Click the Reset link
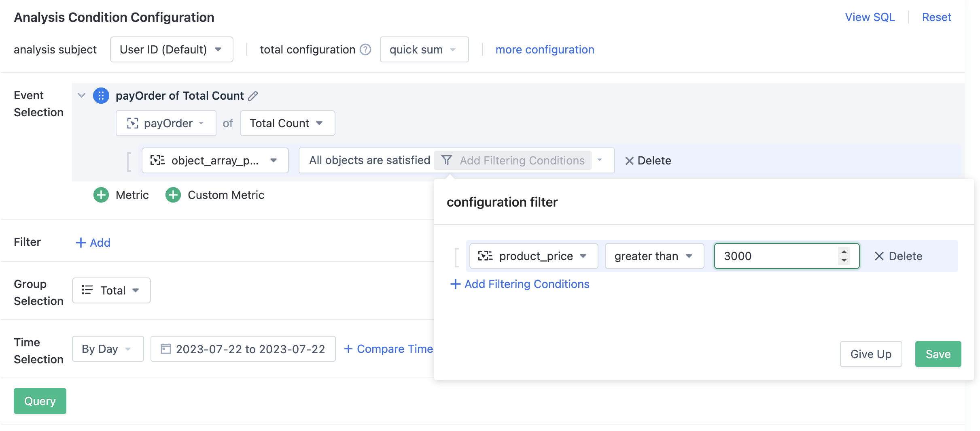This screenshot has width=980, height=431. coord(936,17)
